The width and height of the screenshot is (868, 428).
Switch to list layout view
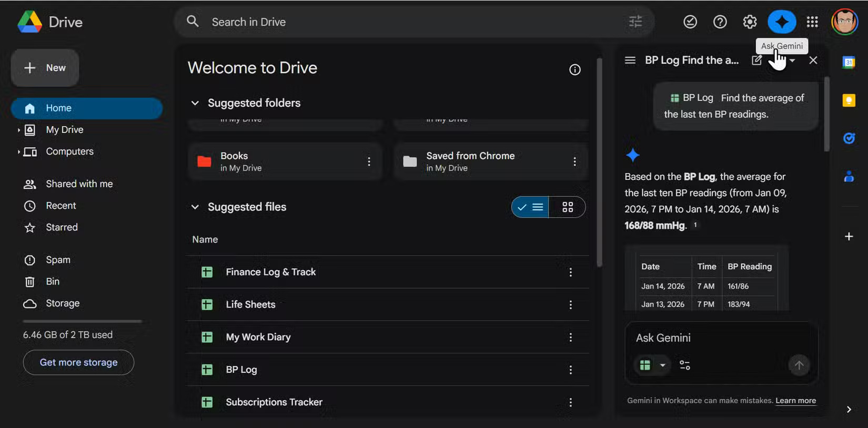(530, 207)
